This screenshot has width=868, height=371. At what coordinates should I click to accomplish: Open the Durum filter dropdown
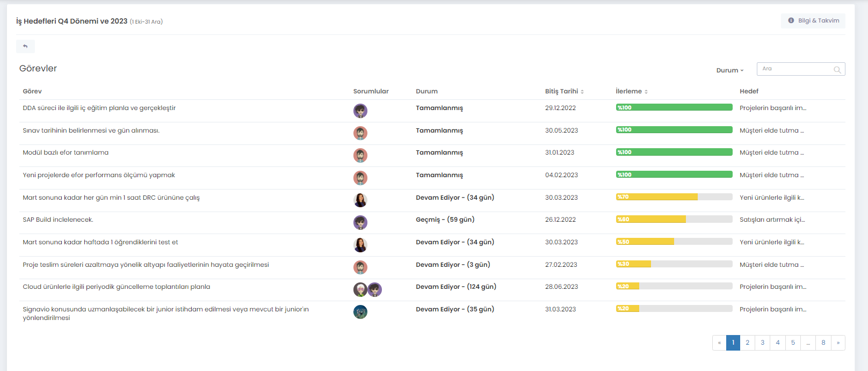[x=730, y=70]
